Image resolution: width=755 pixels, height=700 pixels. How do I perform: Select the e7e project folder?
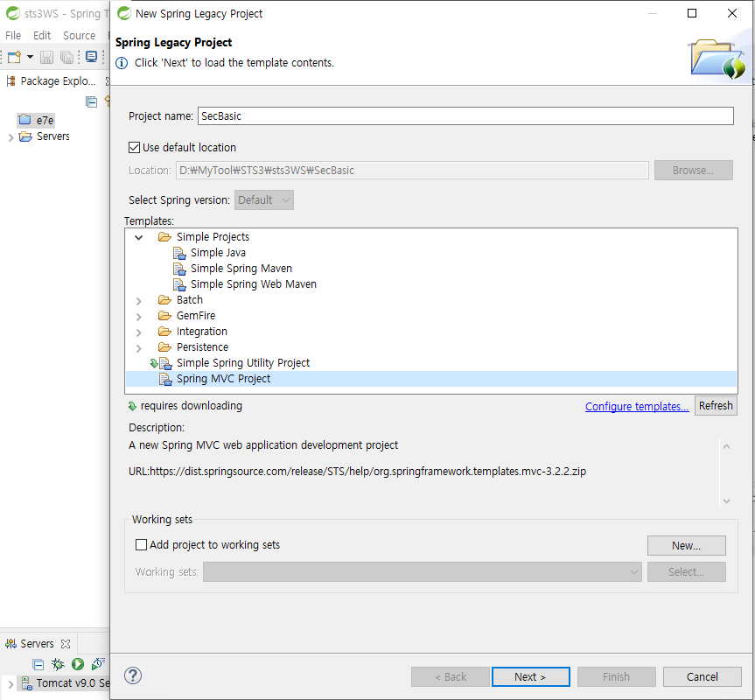(x=36, y=120)
